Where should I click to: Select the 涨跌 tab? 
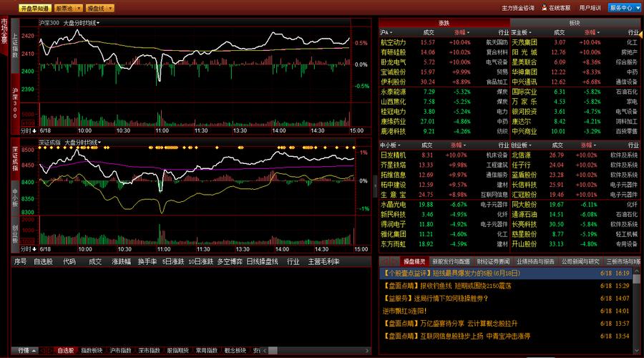[x=444, y=23]
